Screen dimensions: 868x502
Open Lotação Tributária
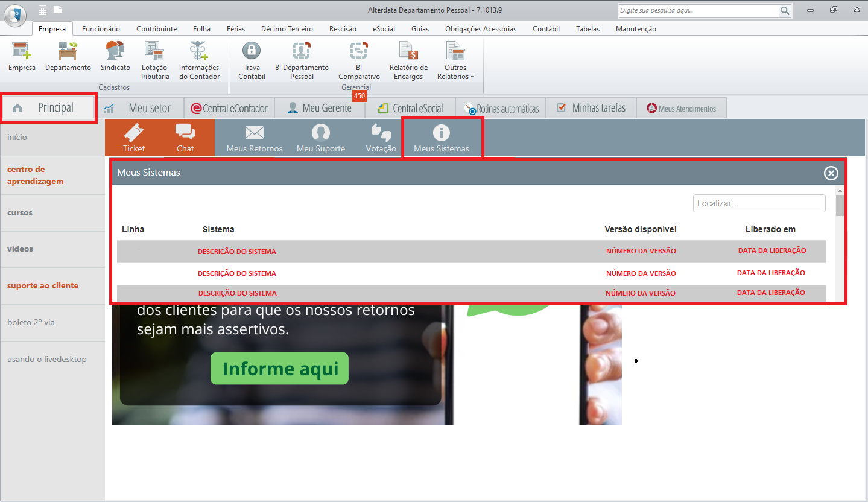coord(155,61)
